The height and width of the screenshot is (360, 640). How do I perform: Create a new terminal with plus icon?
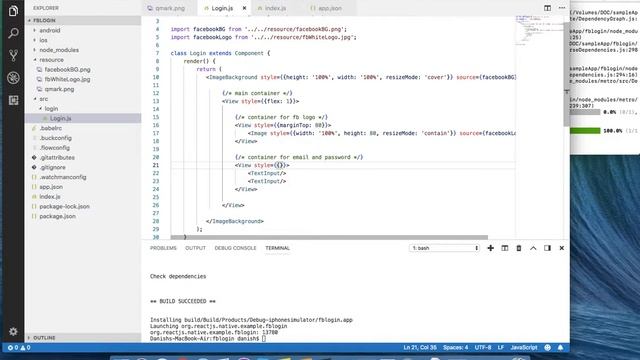coord(491,248)
